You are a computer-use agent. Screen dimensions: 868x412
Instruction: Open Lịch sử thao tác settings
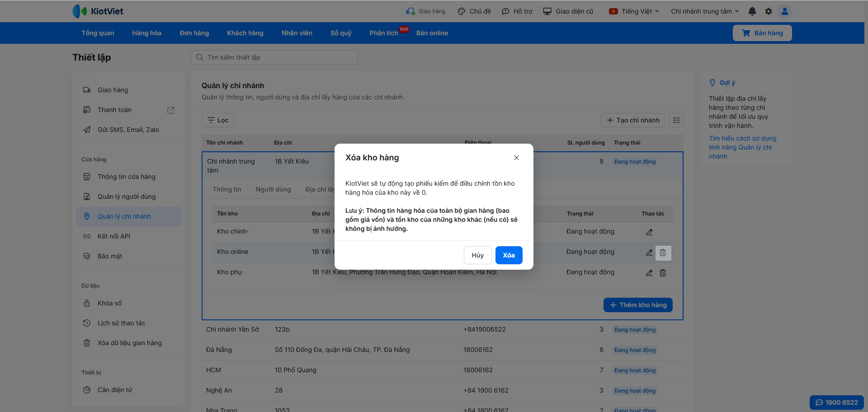click(x=129, y=323)
